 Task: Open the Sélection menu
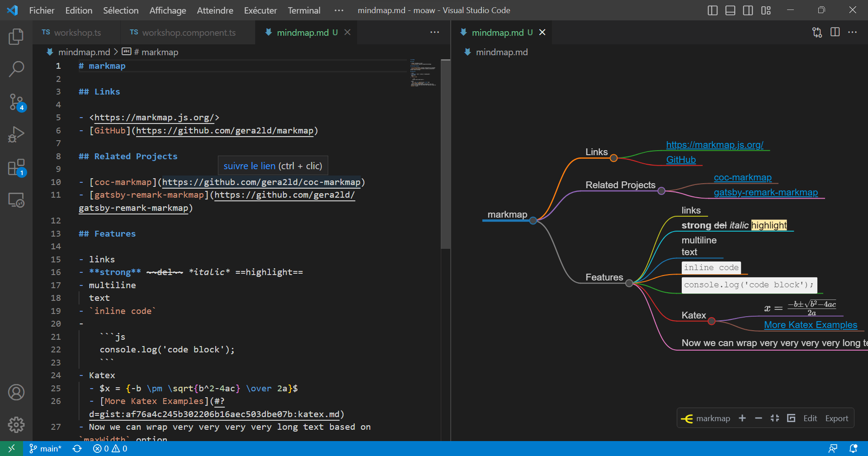[121, 10]
